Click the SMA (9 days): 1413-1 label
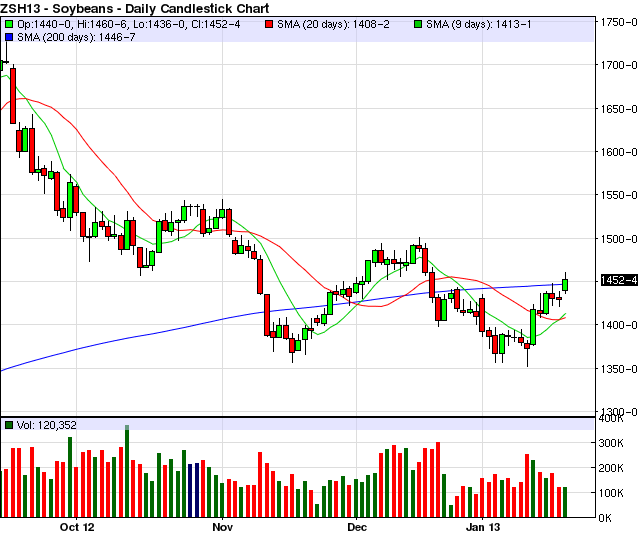The image size is (640, 536). (x=479, y=24)
